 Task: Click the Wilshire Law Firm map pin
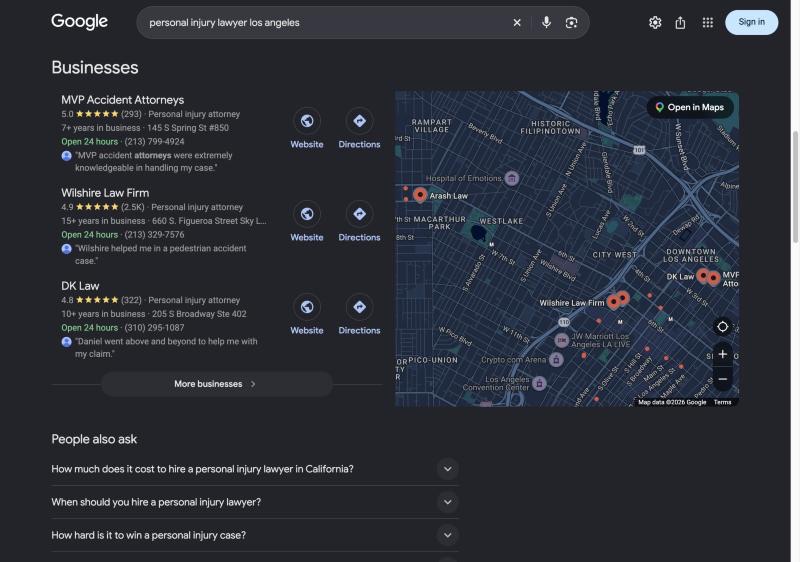614,302
